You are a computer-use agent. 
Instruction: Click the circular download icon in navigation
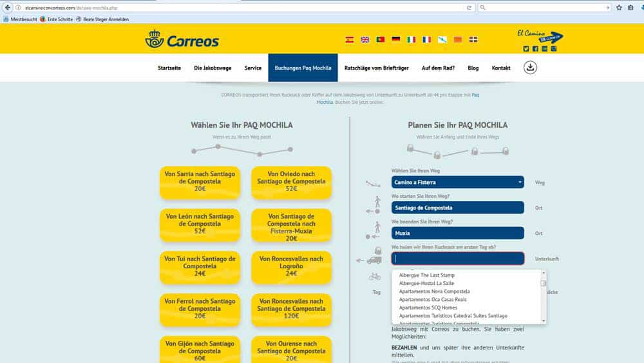click(x=530, y=68)
